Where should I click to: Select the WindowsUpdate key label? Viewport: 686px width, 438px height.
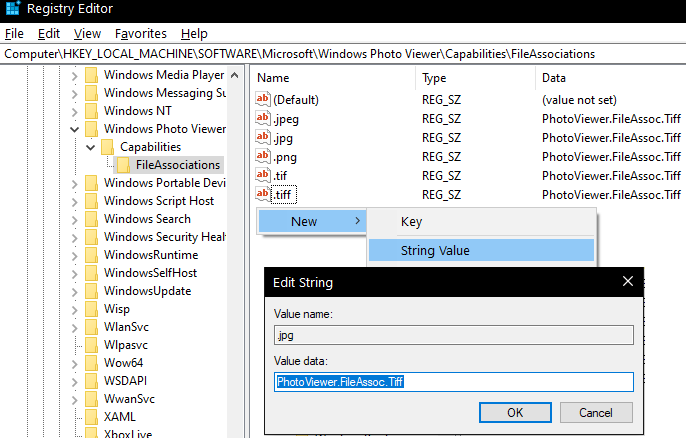click(x=147, y=291)
